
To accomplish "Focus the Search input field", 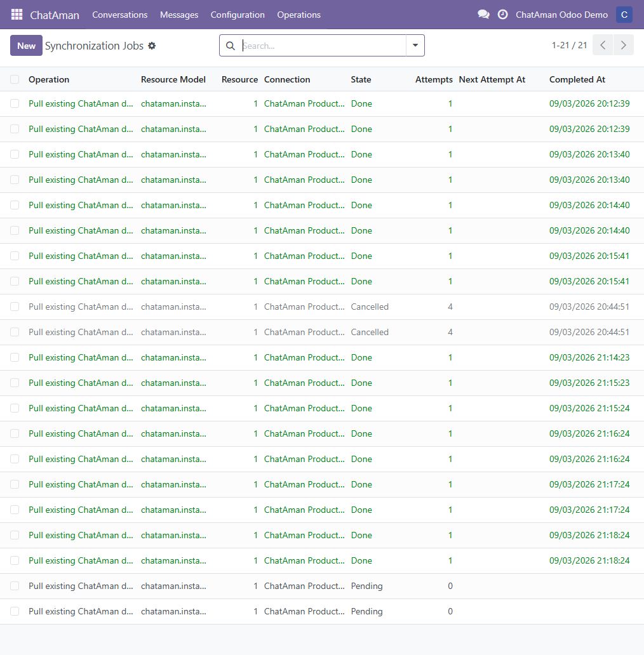I will click(x=323, y=46).
